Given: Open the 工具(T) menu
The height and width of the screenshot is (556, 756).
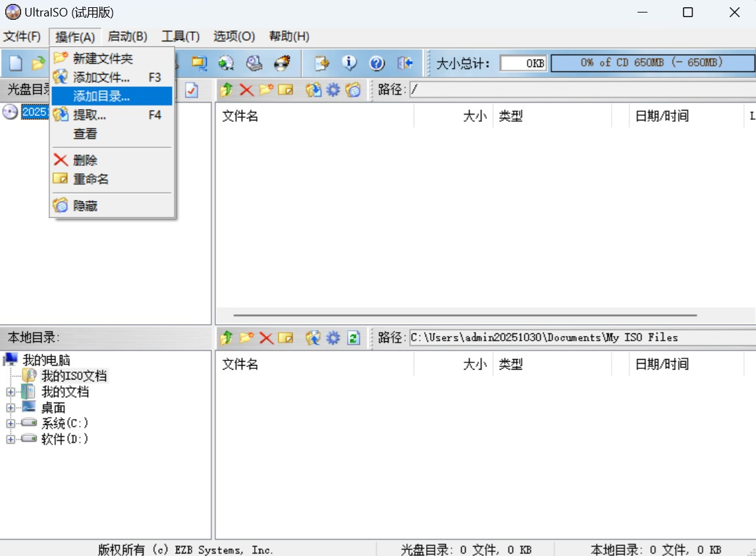Looking at the screenshot, I should [x=180, y=36].
